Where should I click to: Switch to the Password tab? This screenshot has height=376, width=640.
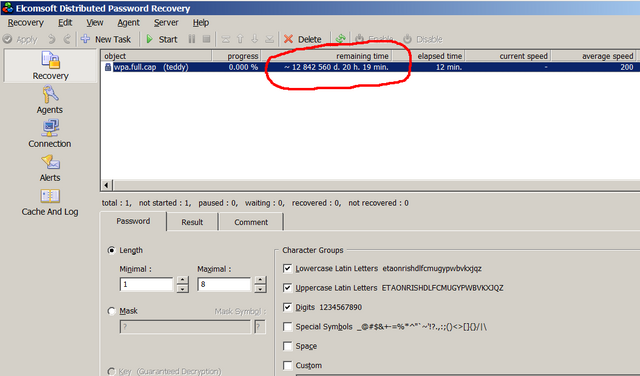point(133,221)
